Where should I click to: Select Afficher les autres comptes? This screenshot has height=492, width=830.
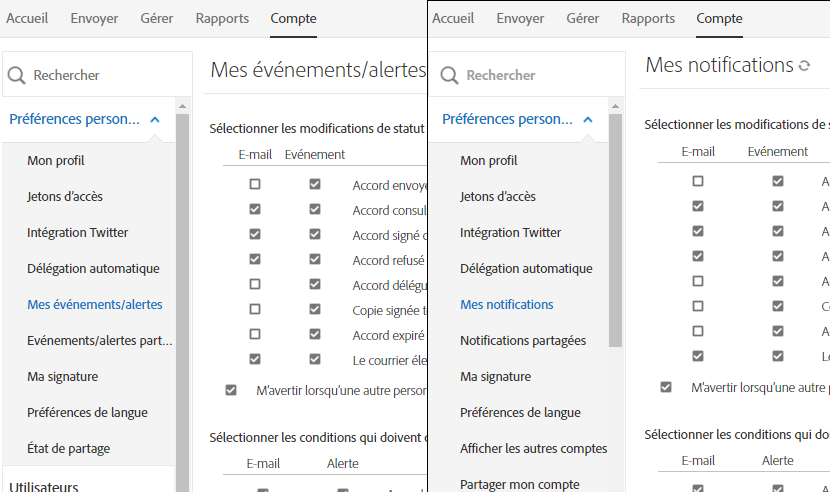(533, 448)
